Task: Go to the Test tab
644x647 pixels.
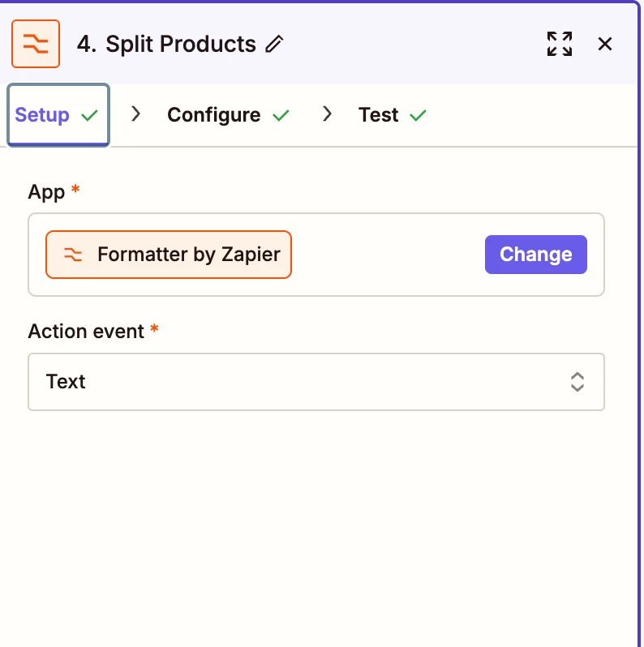Action: tap(379, 115)
